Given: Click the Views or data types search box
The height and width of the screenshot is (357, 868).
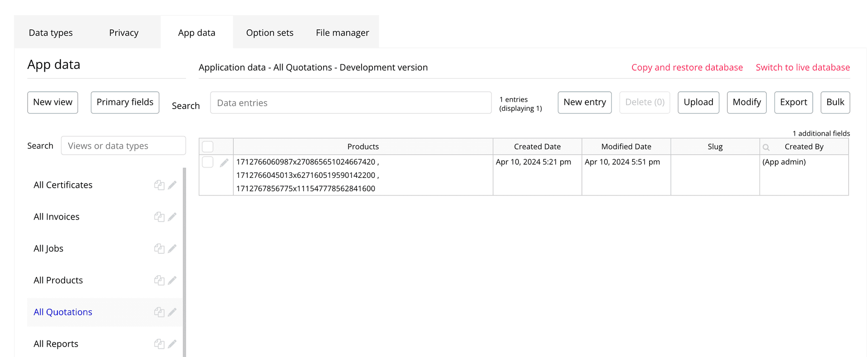Looking at the screenshot, I should pyautogui.click(x=123, y=146).
